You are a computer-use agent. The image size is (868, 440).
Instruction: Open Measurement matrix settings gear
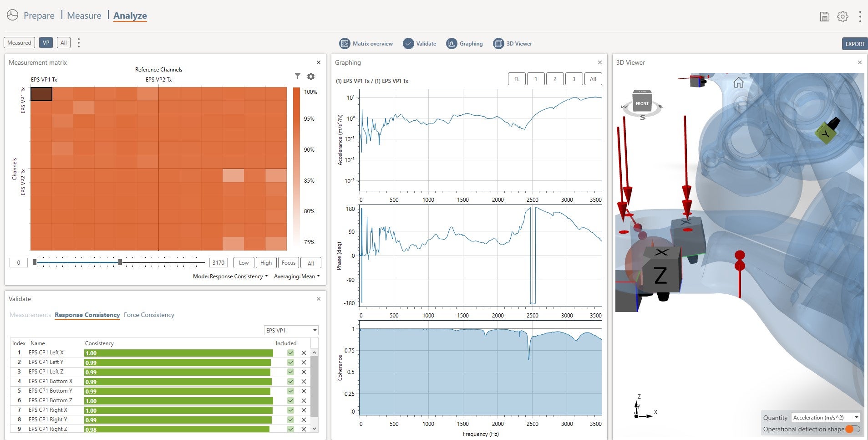[311, 77]
